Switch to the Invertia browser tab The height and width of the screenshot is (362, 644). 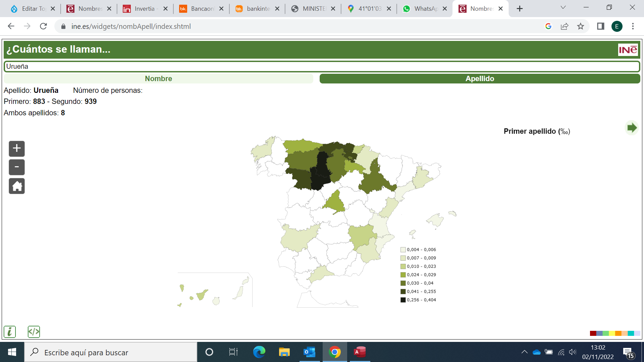[145, 9]
